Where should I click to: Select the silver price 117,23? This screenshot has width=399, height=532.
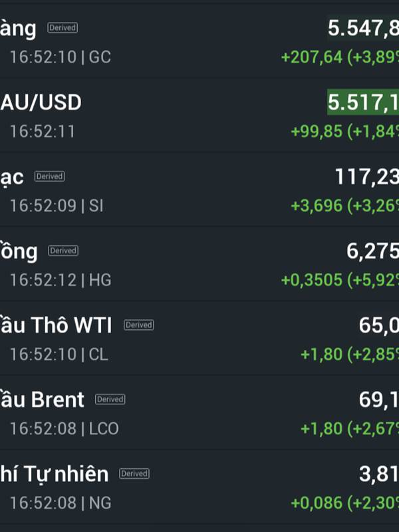[366, 177]
